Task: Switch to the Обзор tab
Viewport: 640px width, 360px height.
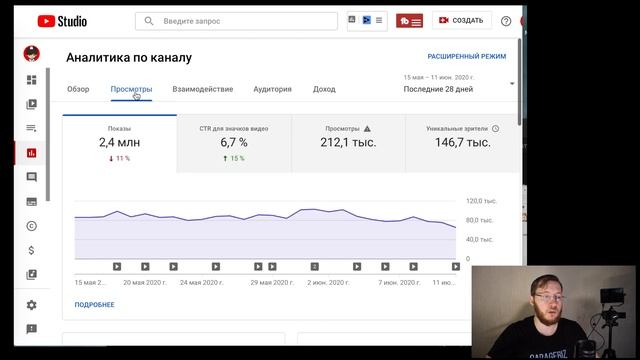Action: click(78, 89)
